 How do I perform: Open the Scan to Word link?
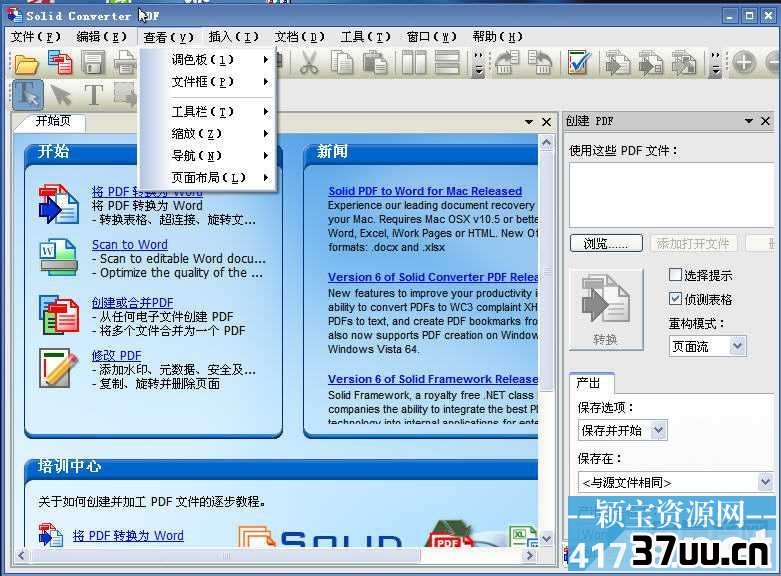tap(130, 245)
